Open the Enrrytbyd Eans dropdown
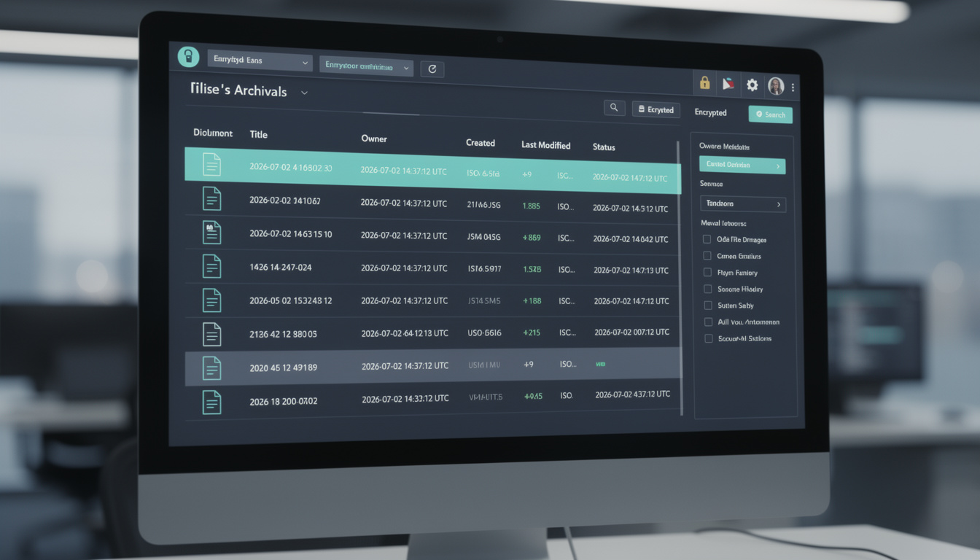The height and width of the screenshot is (560, 980). coord(260,61)
